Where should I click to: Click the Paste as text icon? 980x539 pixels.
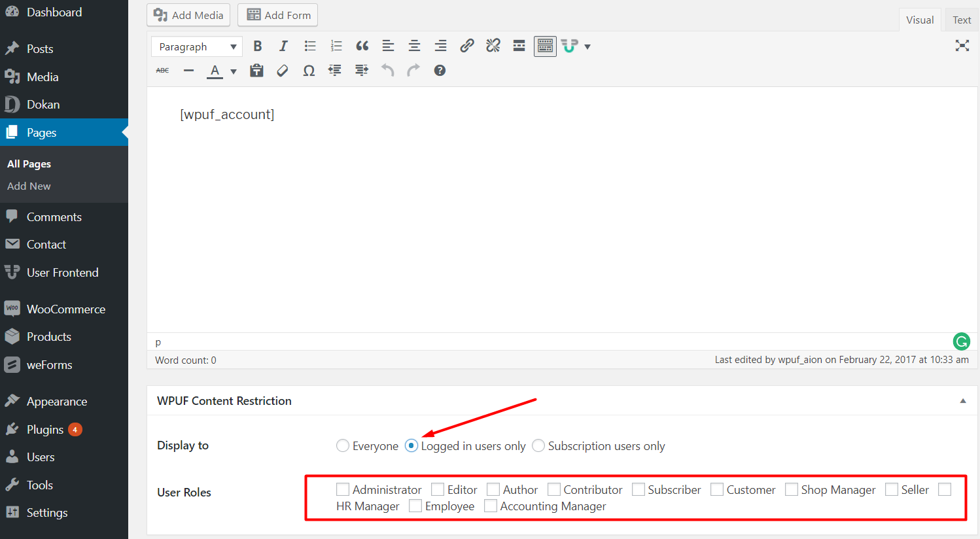256,71
